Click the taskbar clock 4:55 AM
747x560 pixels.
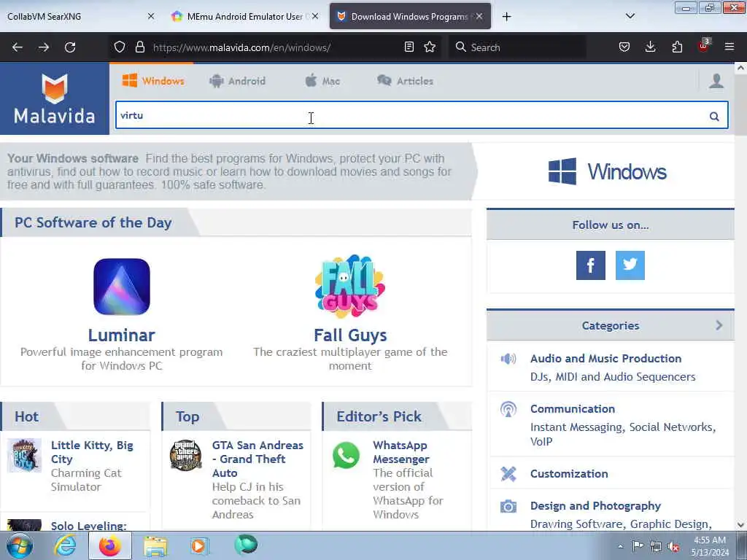[709, 540]
